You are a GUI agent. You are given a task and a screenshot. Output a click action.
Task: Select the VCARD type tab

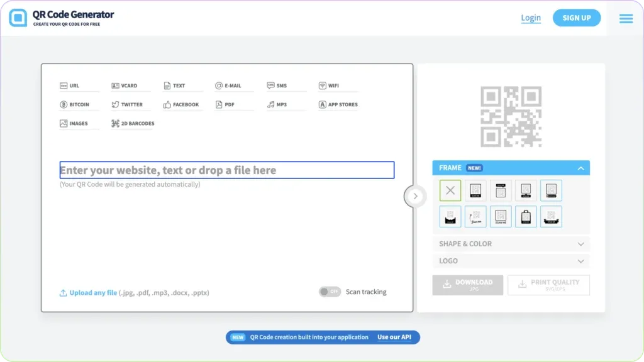[125, 85]
